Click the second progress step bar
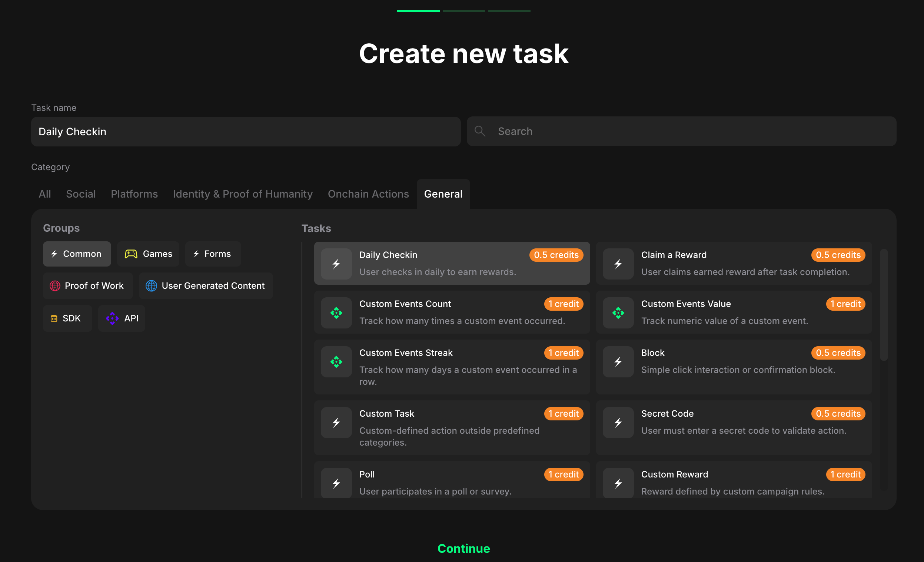Viewport: 924px width, 562px height. click(x=463, y=11)
